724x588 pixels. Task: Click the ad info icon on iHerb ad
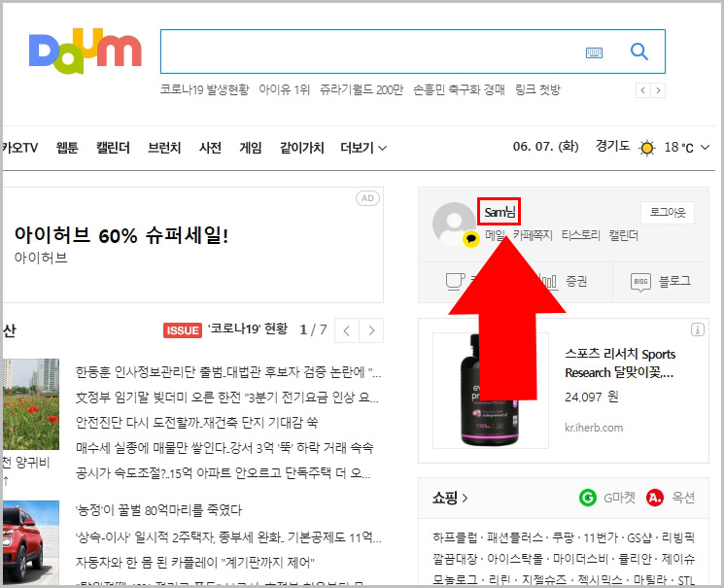(x=697, y=329)
